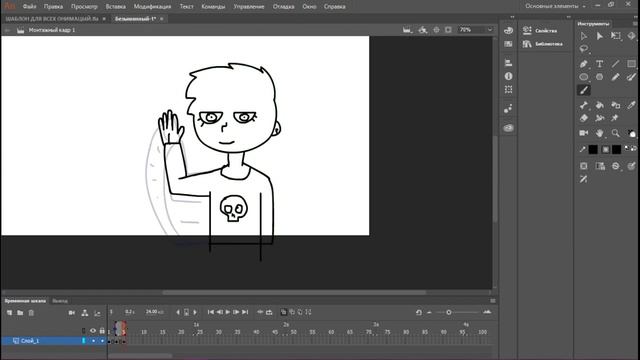
Task: Toggle lock all layers padlock icon
Action: coord(102,331)
